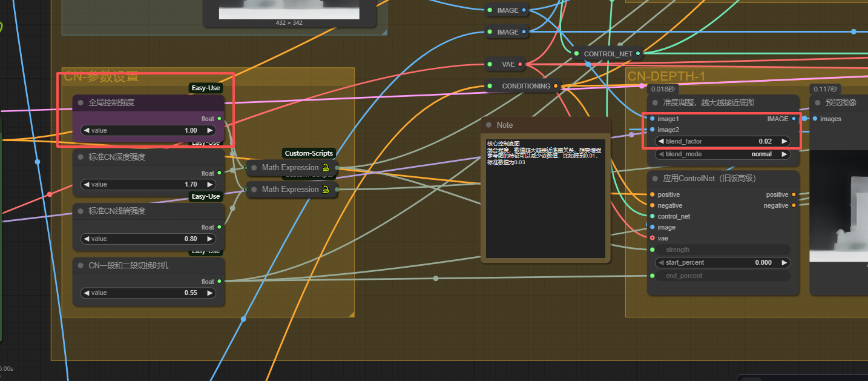Click the VAE reroute input dot
The height and width of the screenshot is (381, 868).
coord(490,64)
